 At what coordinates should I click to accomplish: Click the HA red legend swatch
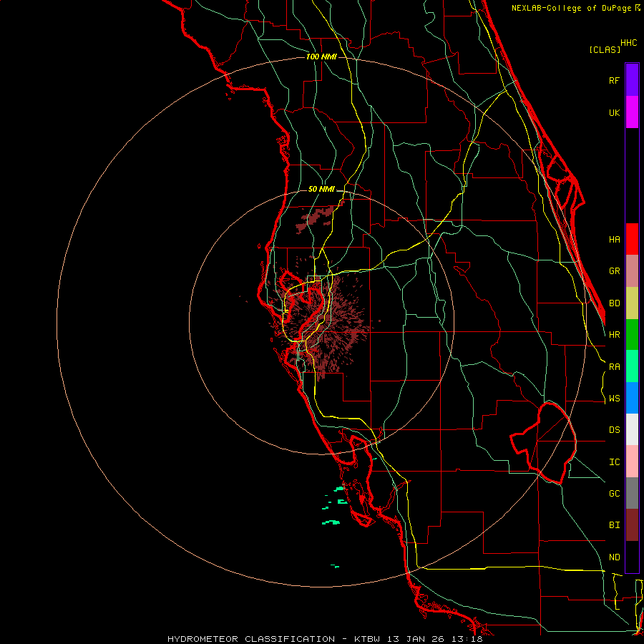[632, 239]
